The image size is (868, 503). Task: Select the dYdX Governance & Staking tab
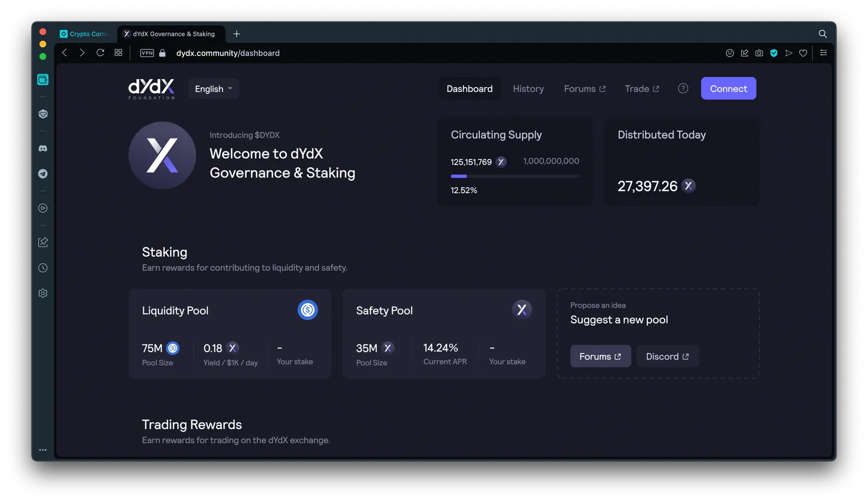pyautogui.click(x=171, y=34)
